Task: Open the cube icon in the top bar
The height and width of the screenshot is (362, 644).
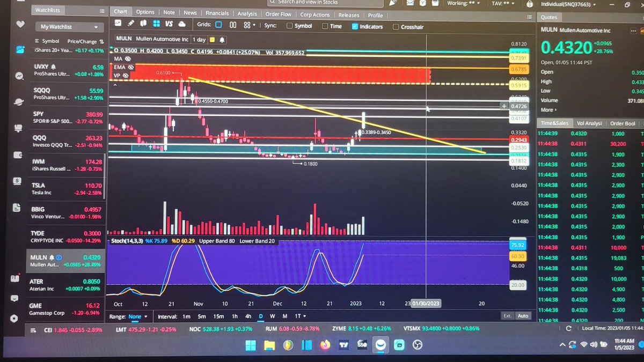Action: [423, 4]
